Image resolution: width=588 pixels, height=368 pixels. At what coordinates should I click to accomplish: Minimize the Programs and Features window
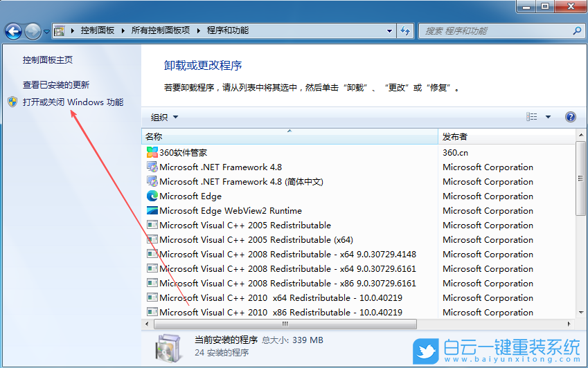(x=526, y=6)
